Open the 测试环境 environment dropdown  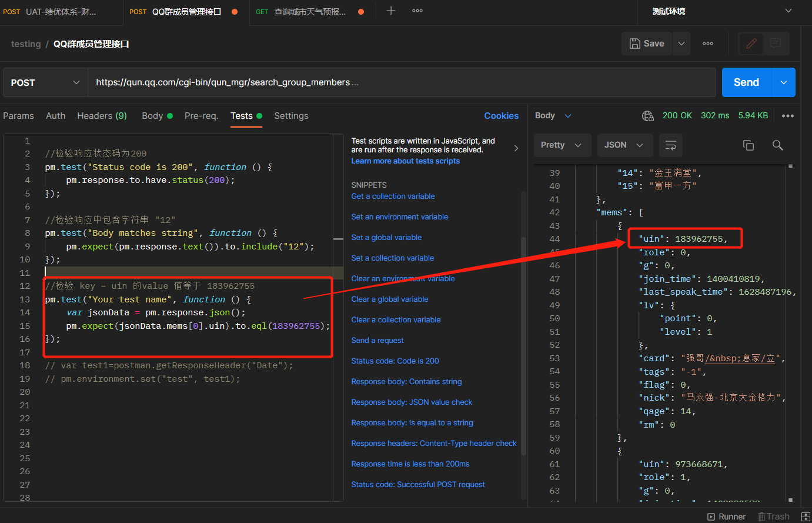(x=723, y=11)
